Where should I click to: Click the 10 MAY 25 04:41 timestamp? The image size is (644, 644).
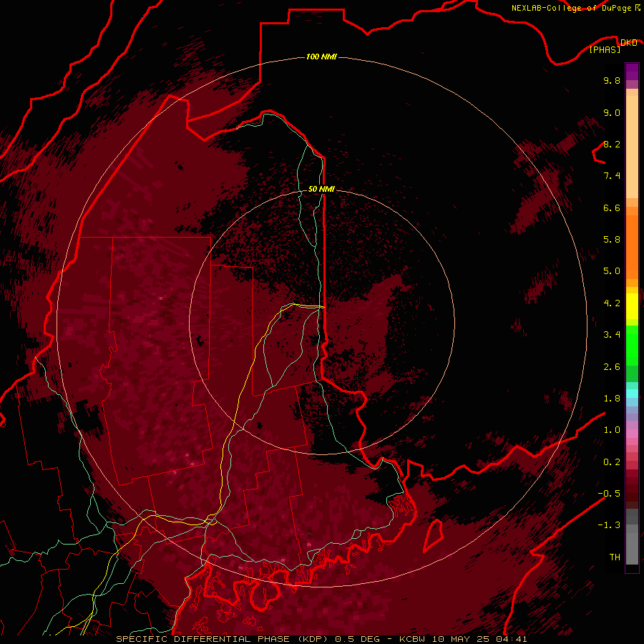479,639
